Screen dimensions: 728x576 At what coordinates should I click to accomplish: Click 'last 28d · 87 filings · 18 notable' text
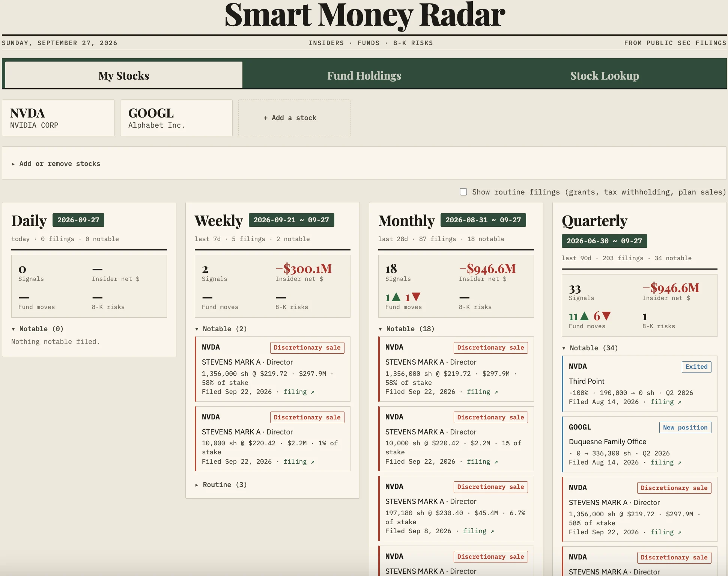pyautogui.click(x=441, y=239)
